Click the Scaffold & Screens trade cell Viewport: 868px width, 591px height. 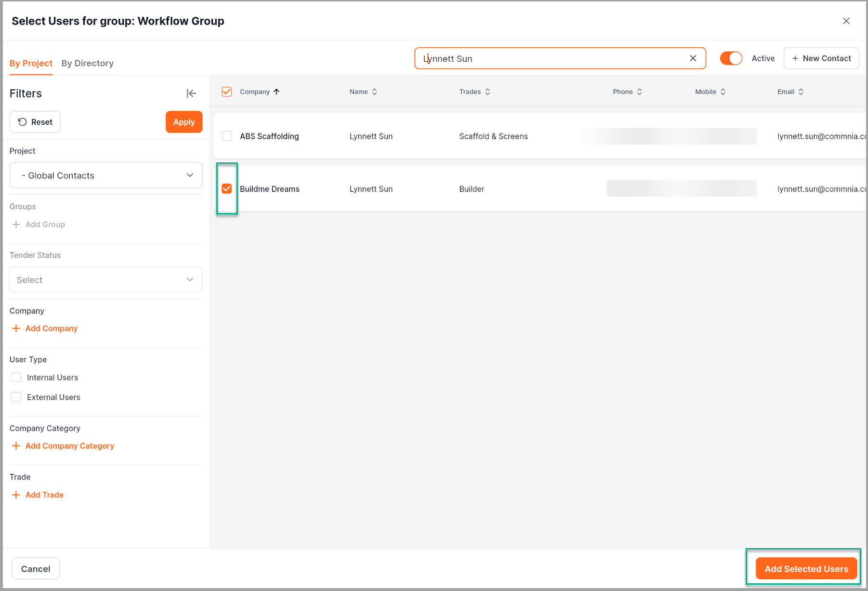click(493, 136)
